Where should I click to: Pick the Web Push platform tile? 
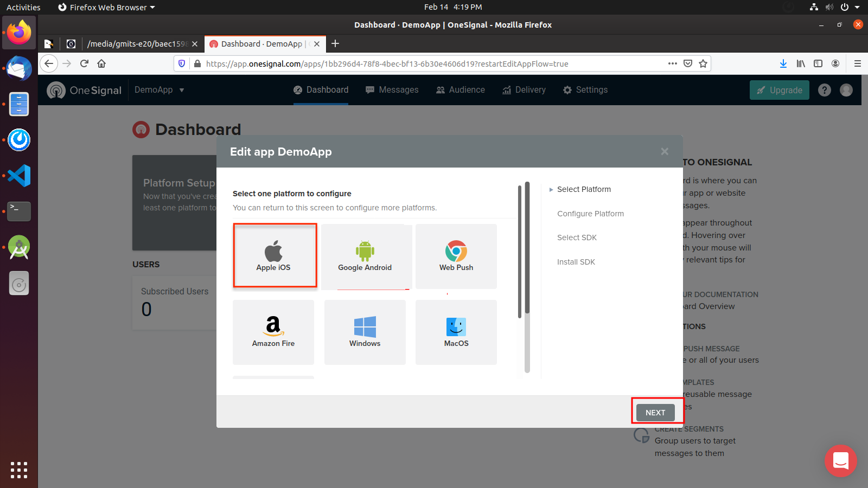click(x=456, y=256)
